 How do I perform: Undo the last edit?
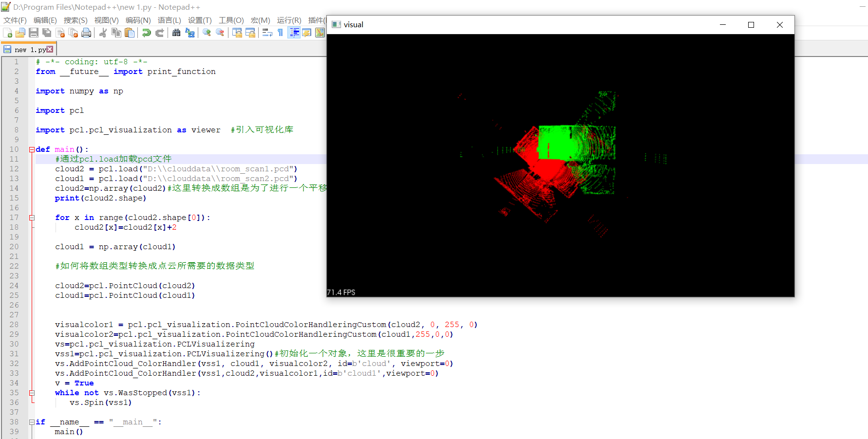coord(146,33)
